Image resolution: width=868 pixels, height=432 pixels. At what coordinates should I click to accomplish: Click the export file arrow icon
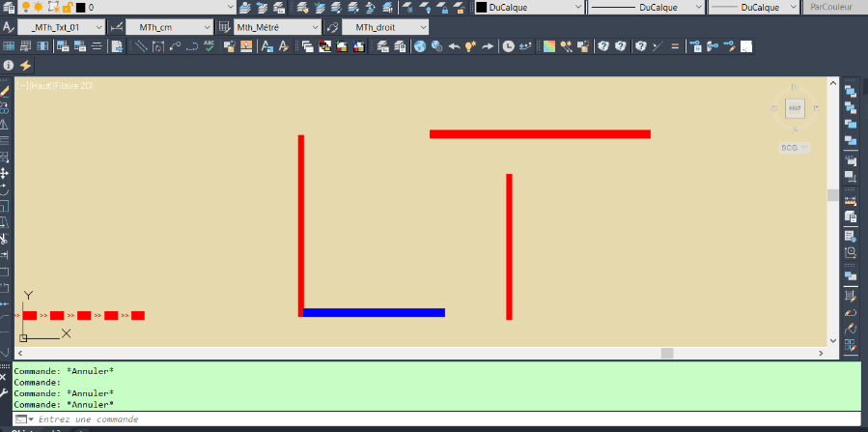click(117, 46)
